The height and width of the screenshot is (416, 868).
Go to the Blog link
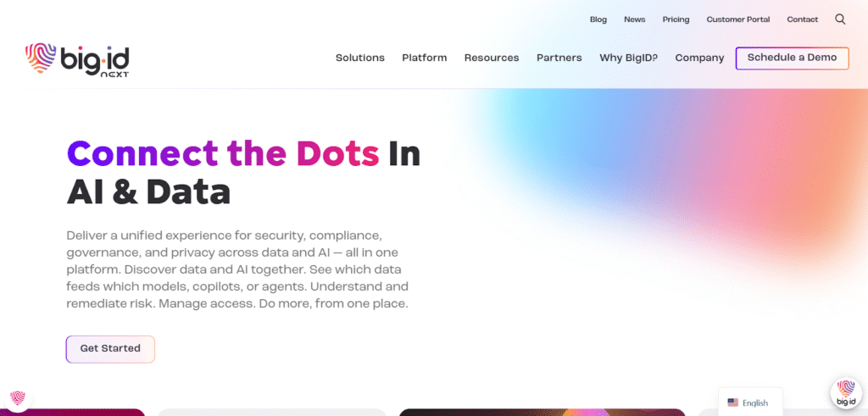point(598,19)
